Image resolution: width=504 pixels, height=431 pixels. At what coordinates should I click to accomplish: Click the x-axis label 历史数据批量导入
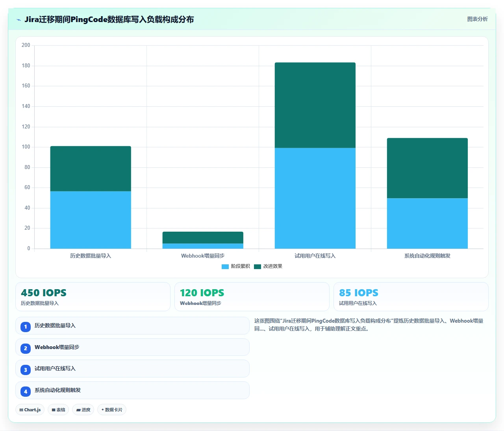point(91,256)
